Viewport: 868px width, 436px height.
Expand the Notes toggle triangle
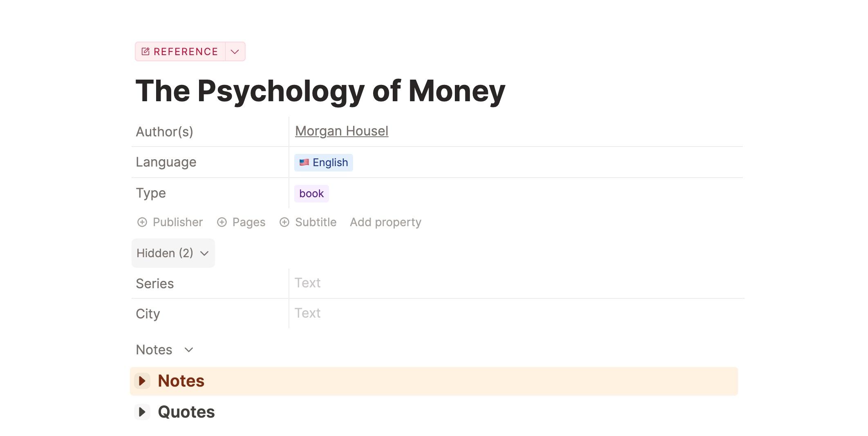point(142,381)
